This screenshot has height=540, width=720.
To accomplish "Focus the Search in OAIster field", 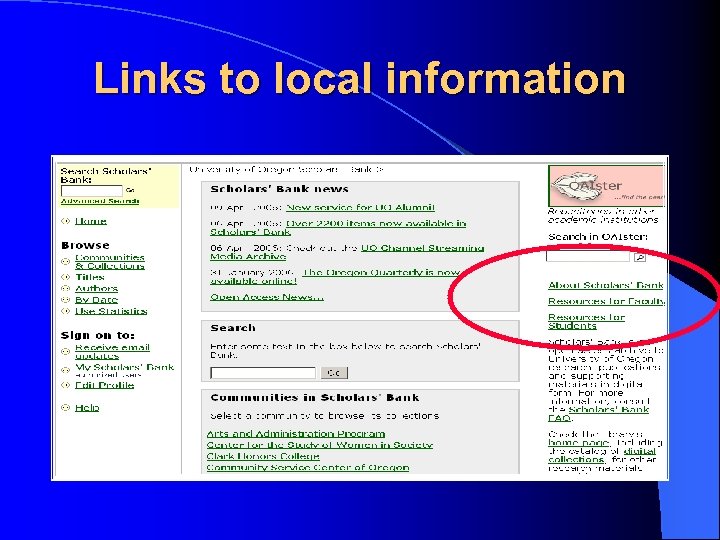I will coord(588,256).
